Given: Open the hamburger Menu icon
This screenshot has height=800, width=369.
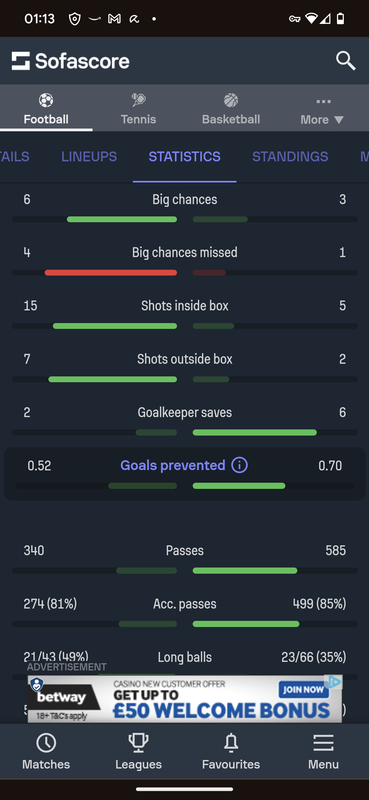Looking at the screenshot, I should tap(323, 743).
